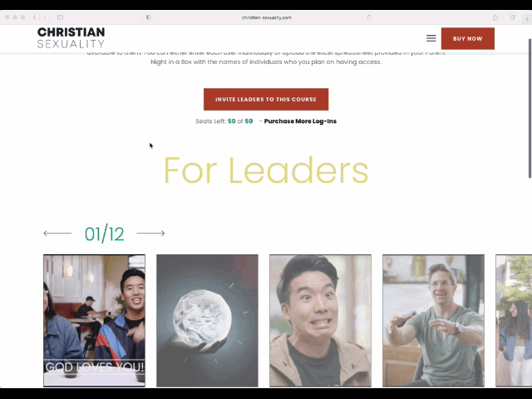Click the Buy Now button

click(x=467, y=38)
